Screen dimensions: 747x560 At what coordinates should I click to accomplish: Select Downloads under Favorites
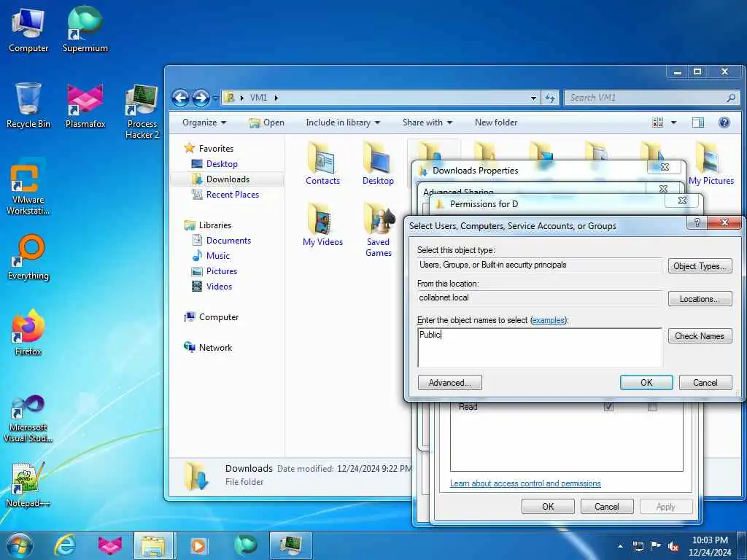click(228, 179)
